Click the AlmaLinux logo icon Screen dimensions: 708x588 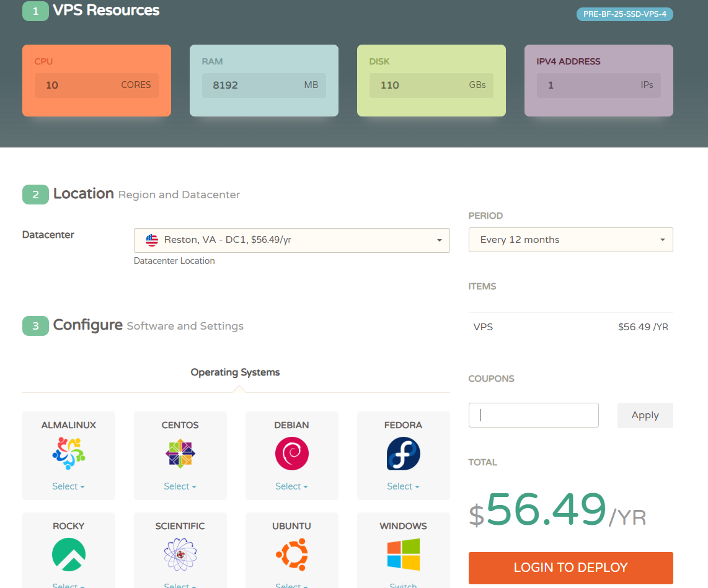[x=69, y=454]
